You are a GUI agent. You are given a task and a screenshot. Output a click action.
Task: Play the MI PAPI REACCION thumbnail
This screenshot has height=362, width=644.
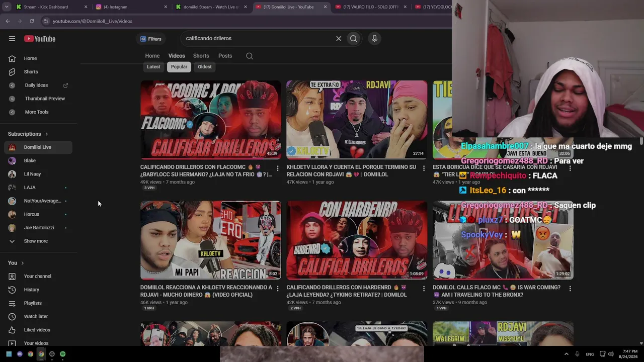[x=211, y=240]
